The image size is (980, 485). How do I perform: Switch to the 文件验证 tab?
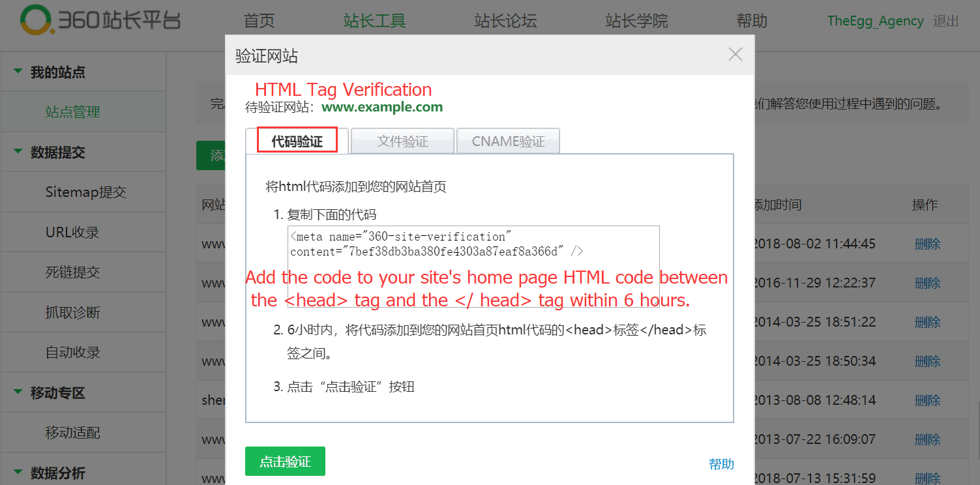point(402,141)
